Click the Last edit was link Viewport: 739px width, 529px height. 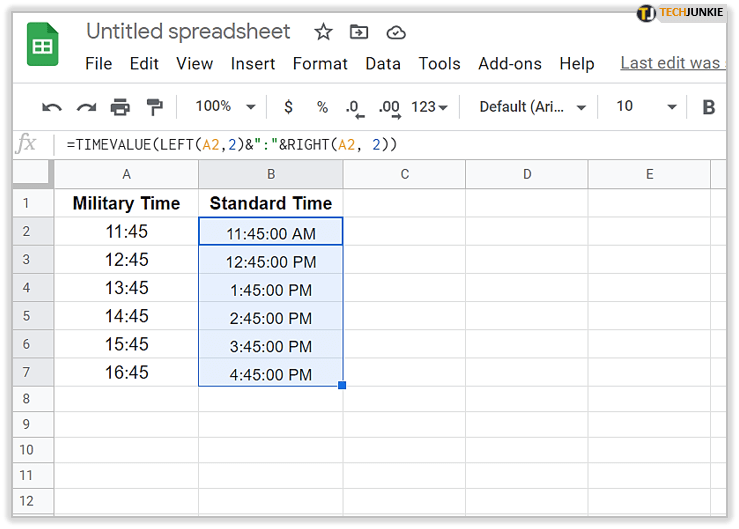tap(670, 63)
